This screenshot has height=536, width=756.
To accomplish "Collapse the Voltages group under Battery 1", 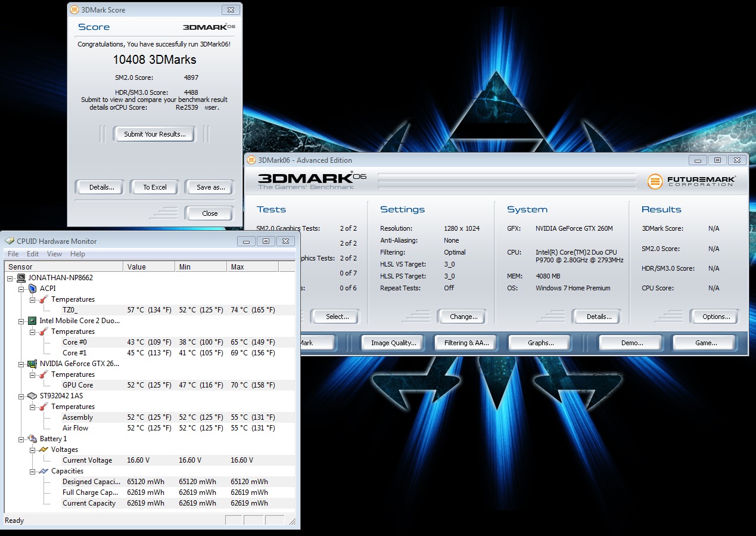I will [33, 450].
